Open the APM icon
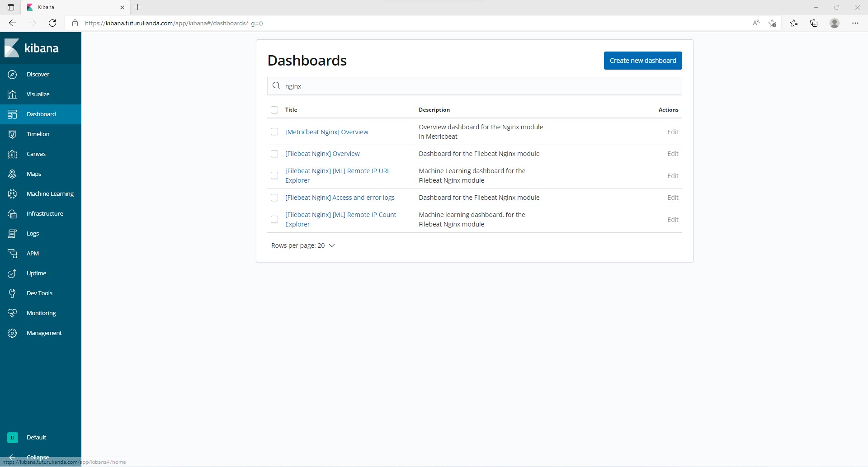The width and height of the screenshot is (868, 467). click(x=12, y=254)
